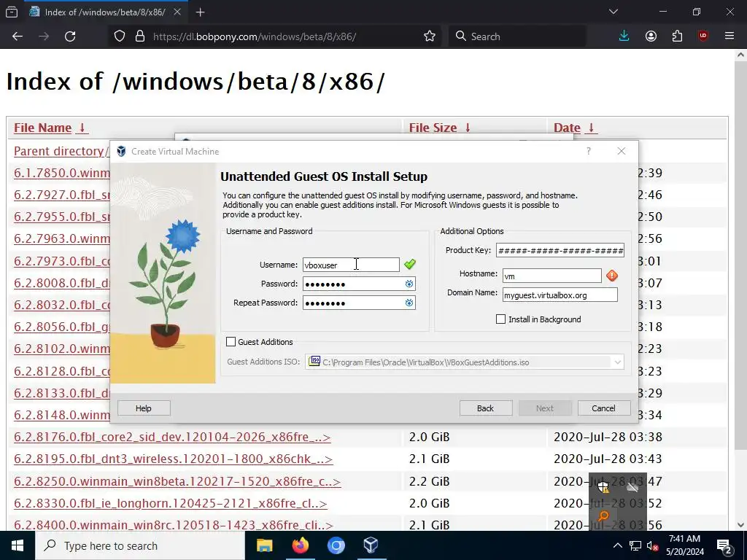The width and height of the screenshot is (747, 560).
Task: Open a new browser tab with plus
Action: click(x=200, y=12)
